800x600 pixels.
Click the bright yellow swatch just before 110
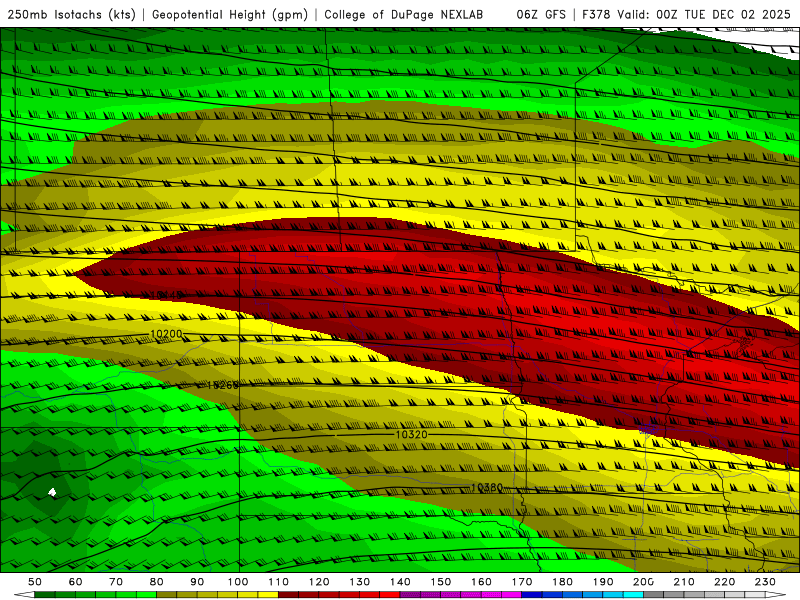pyautogui.click(x=268, y=595)
